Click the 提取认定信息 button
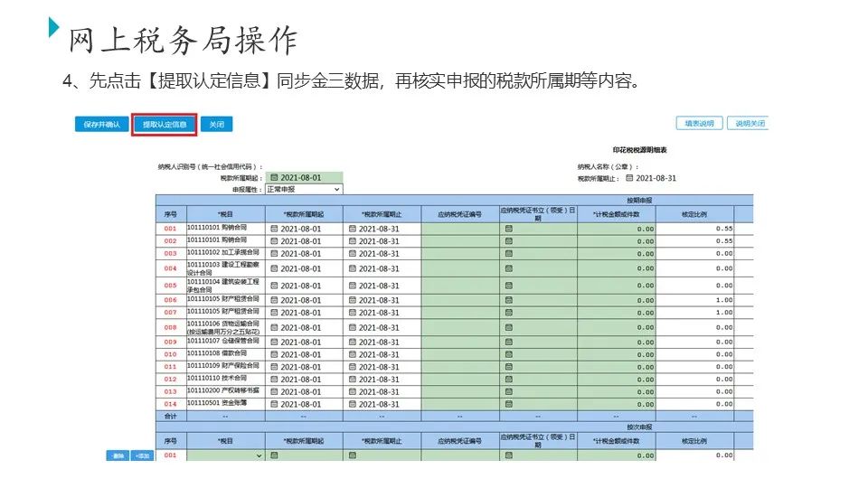The height and width of the screenshot is (488, 868). (165, 125)
